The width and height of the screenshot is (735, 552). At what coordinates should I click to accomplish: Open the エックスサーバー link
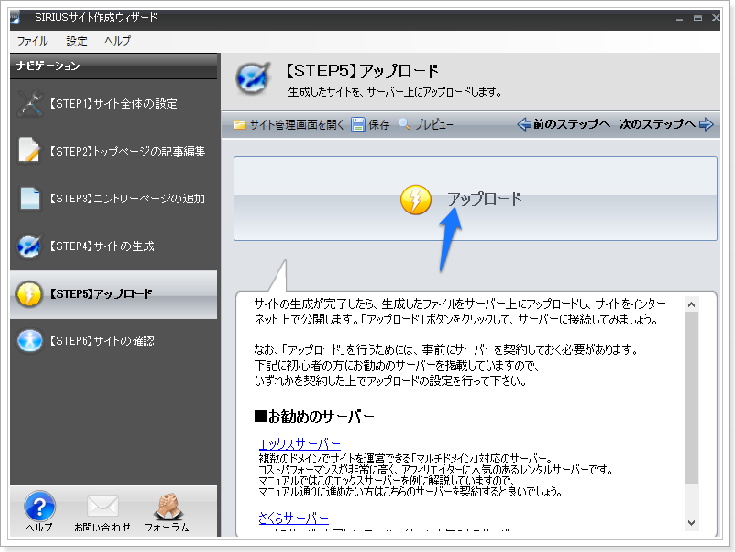[300, 444]
